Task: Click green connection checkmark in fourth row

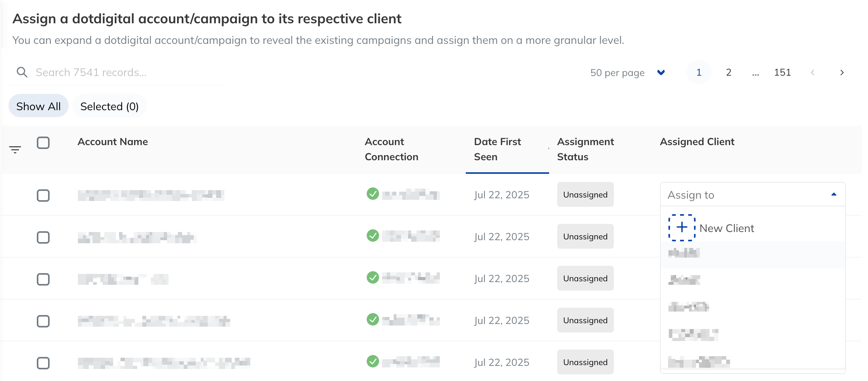Action: (373, 319)
